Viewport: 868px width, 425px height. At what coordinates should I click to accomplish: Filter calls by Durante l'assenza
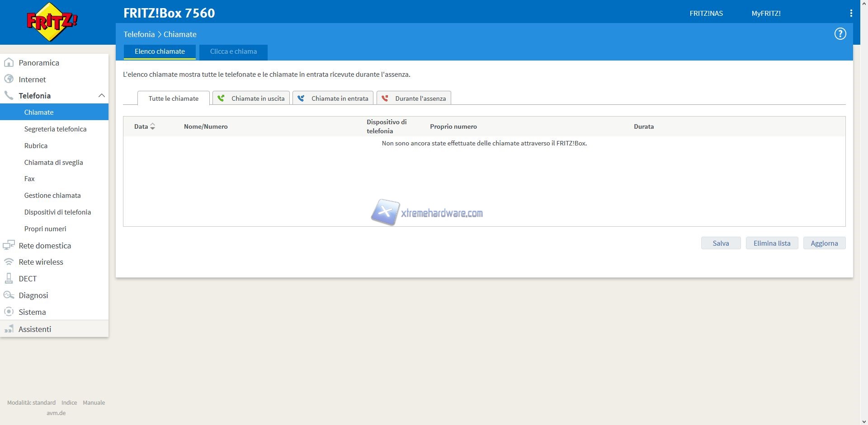pyautogui.click(x=414, y=98)
